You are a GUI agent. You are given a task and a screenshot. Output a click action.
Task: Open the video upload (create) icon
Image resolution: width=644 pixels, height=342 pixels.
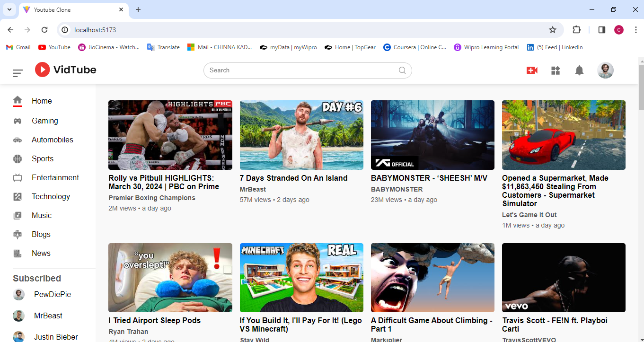532,70
